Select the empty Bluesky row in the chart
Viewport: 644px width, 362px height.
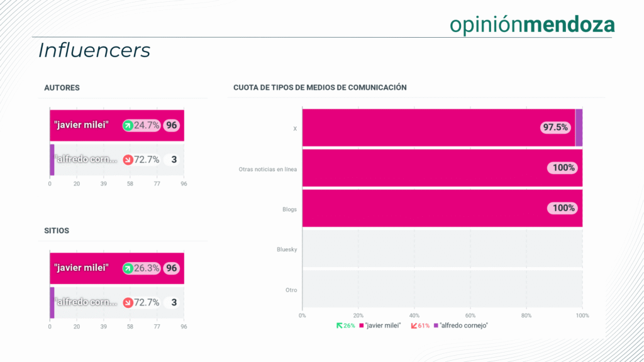coord(442,250)
